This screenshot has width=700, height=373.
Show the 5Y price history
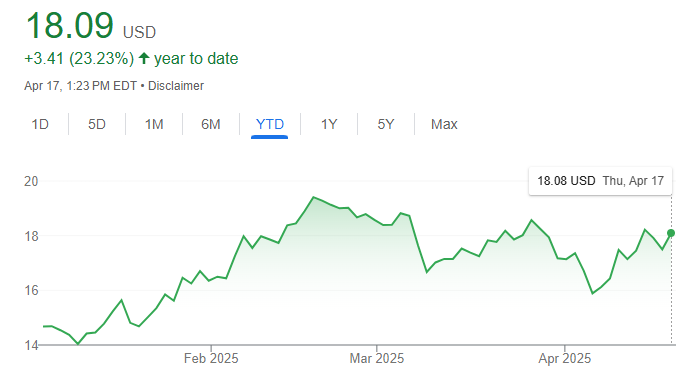tap(386, 124)
